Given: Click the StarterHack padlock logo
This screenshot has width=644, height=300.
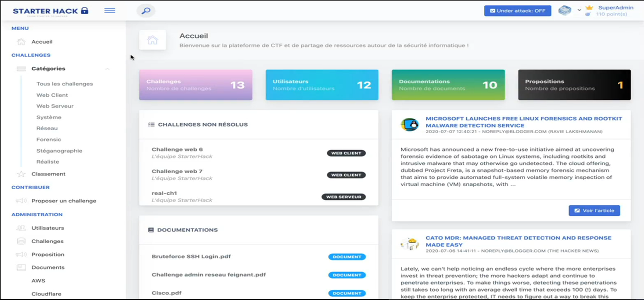Looking at the screenshot, I should [84, 10].
